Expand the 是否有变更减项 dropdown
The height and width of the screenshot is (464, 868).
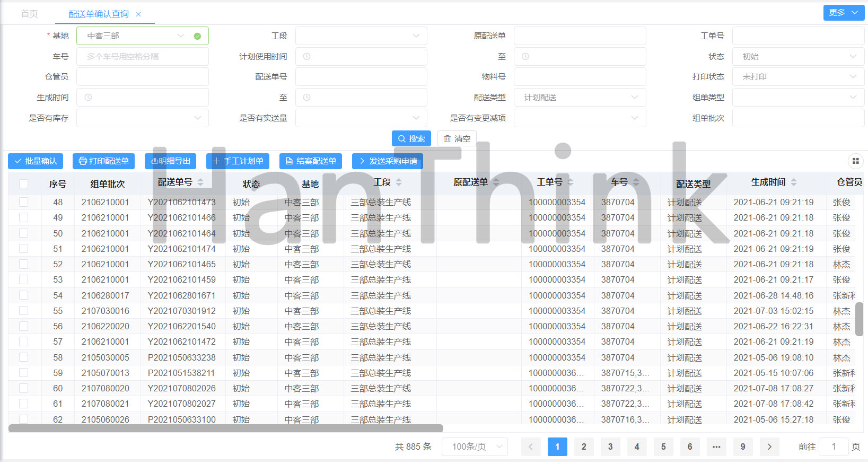[580, 118]
